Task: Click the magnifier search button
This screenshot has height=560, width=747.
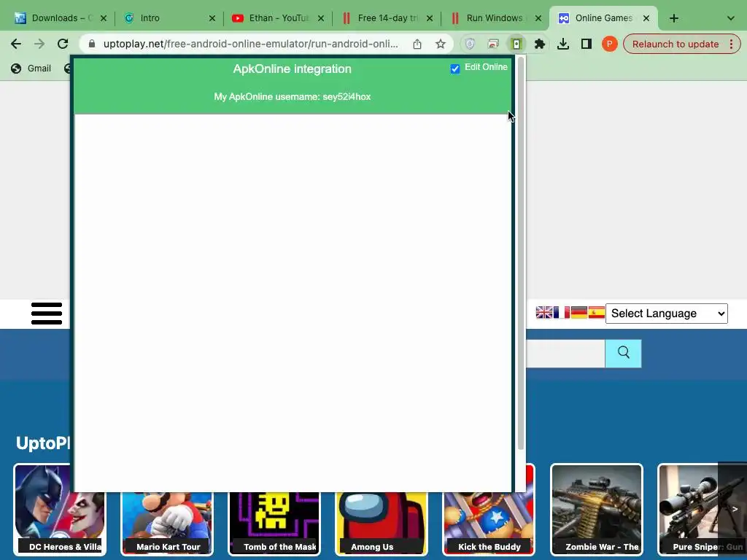Action: (623, 354)
